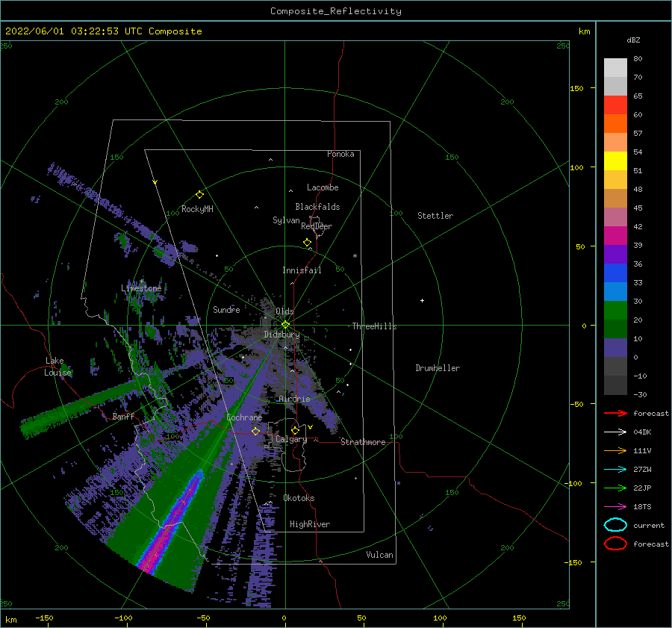This screenshot has height=628, width=672.
Task: Click the slate-violet 0-10 dBZ swatch
Action: pyautogui.click(x=615, y=348)
